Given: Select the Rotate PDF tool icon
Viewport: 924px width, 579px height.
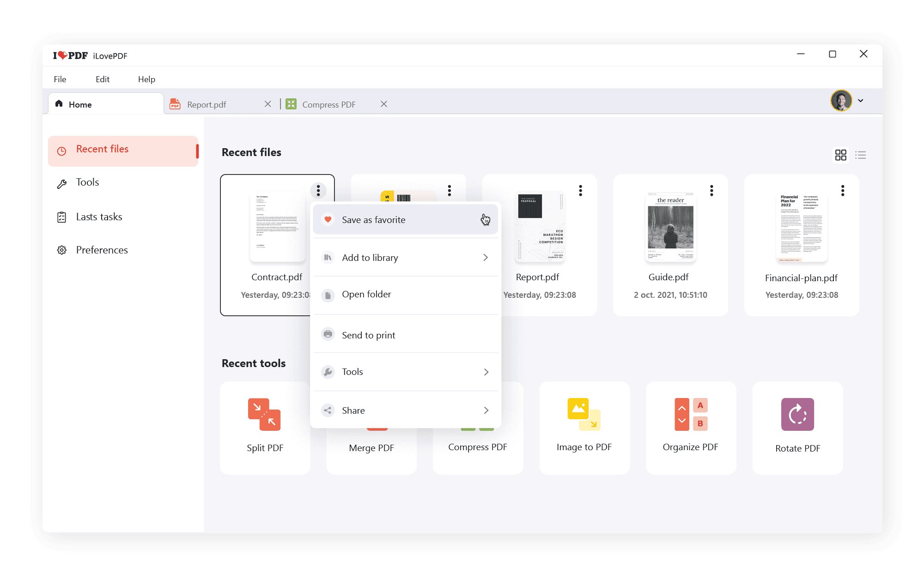Looking at the screenshot, I should pos(797,414).
